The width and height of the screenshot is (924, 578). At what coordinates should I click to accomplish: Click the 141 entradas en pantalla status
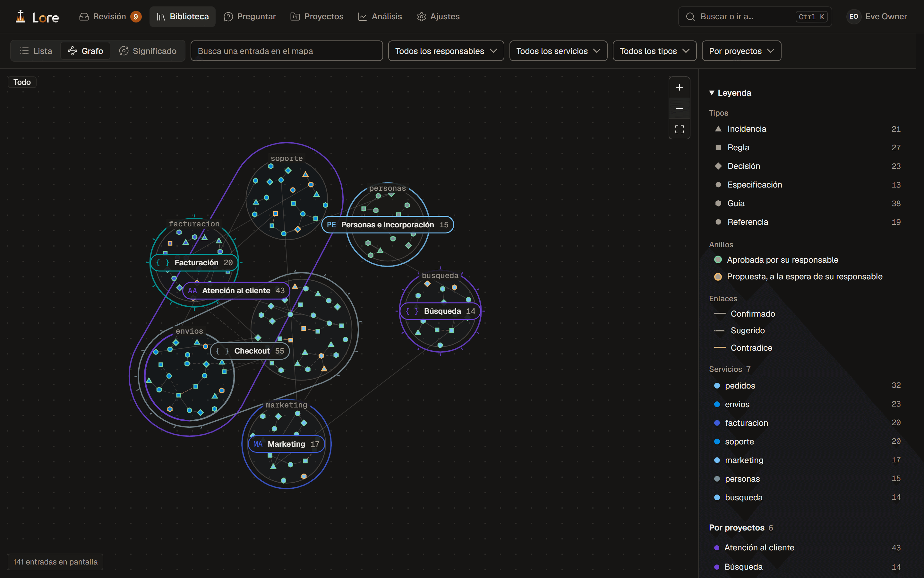coord(56,562)
